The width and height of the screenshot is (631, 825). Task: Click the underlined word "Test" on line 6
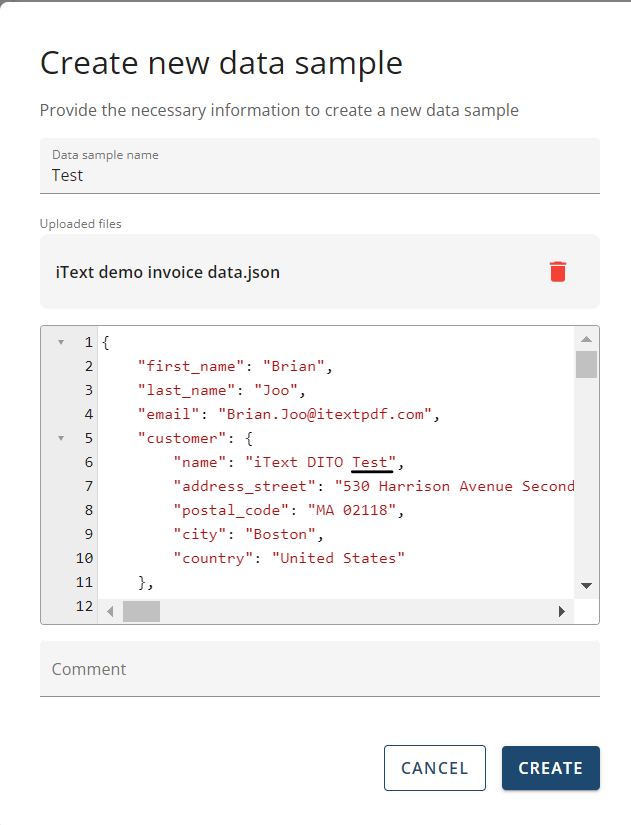371,462
